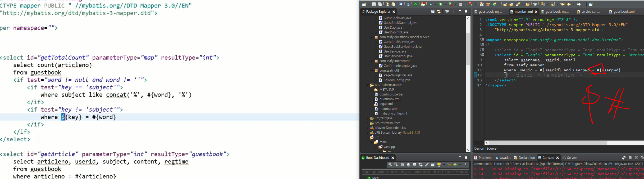This screenshot has width=644, height=179.
Task: Click the Save toolbar icon
Action: tap(374, 4)
